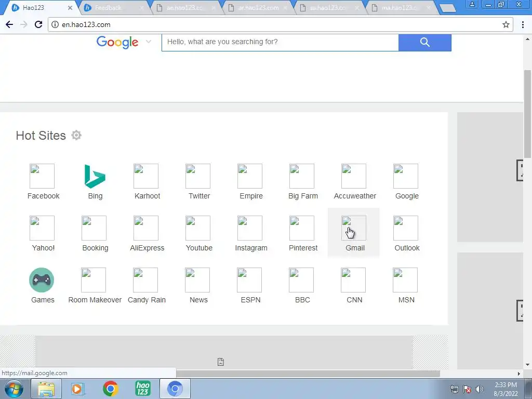This screenshot has height=399, width=532.
Task: Open the Action Center flag icon
Action: 467,389
